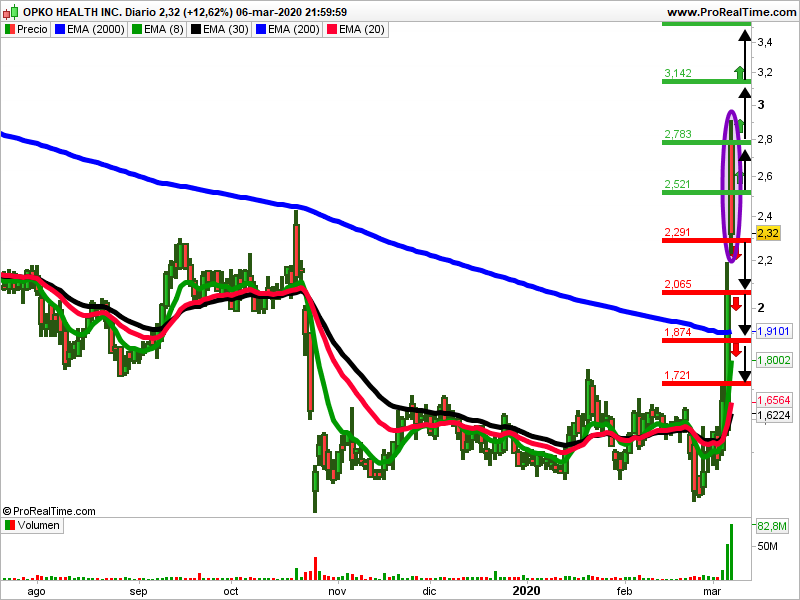Click the ProRealTime.com copyright text

49,511
